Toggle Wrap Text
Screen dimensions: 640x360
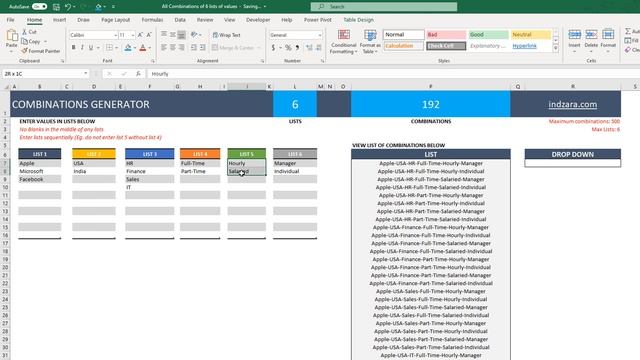point(227,35)
